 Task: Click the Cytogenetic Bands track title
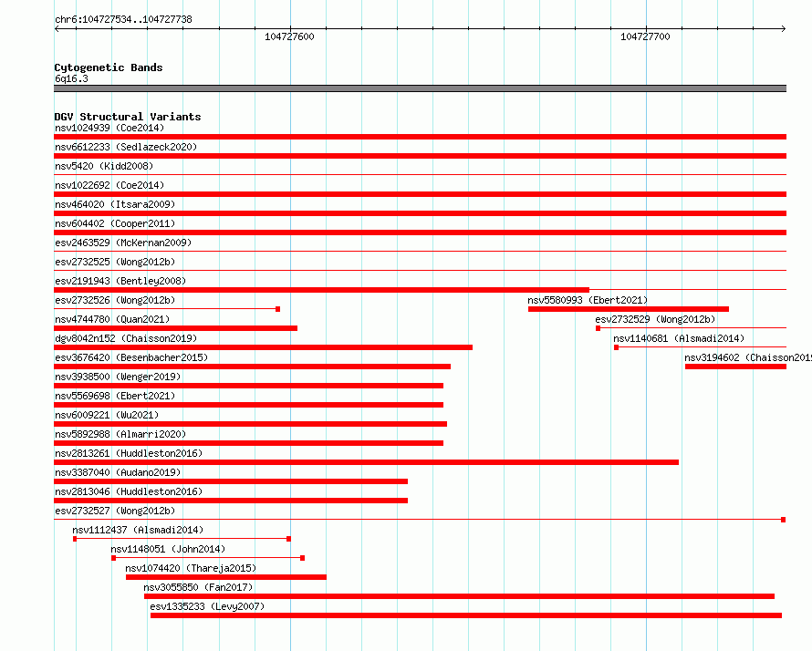[x=109, y=67]
